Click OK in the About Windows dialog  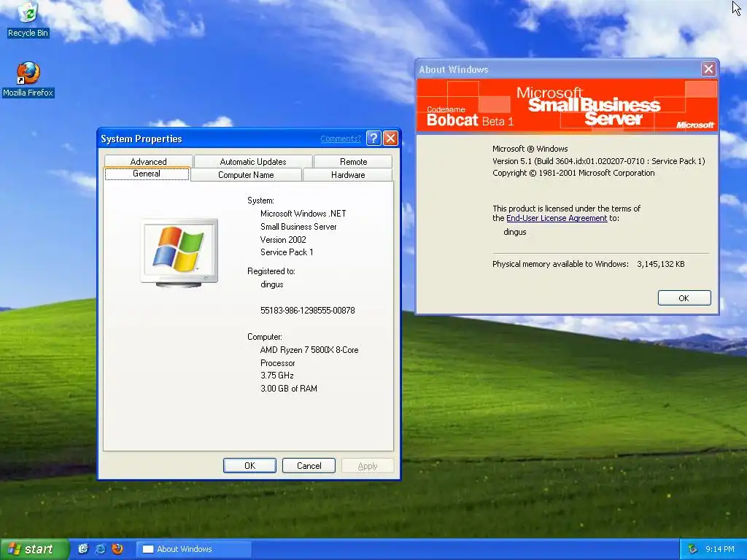[684, 298]
